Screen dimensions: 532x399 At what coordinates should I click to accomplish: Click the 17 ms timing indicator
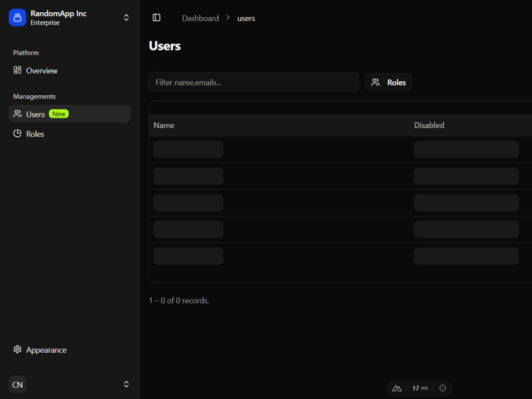coord(420,388)
